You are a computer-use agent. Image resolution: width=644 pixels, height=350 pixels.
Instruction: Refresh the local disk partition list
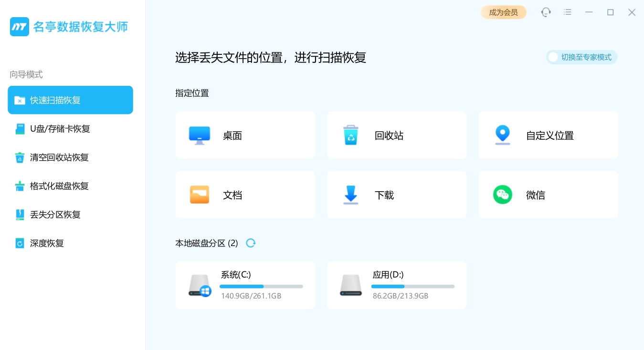pyautogui.click(x=251, y=243)
